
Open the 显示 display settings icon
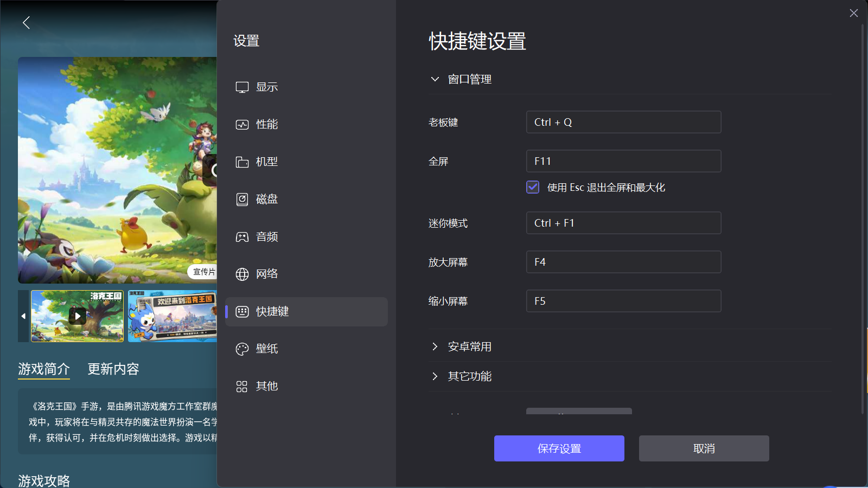(242, 87)
